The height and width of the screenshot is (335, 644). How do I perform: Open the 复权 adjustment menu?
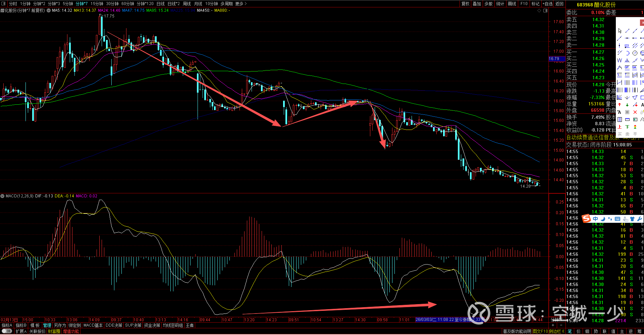(x=466, y=4)
